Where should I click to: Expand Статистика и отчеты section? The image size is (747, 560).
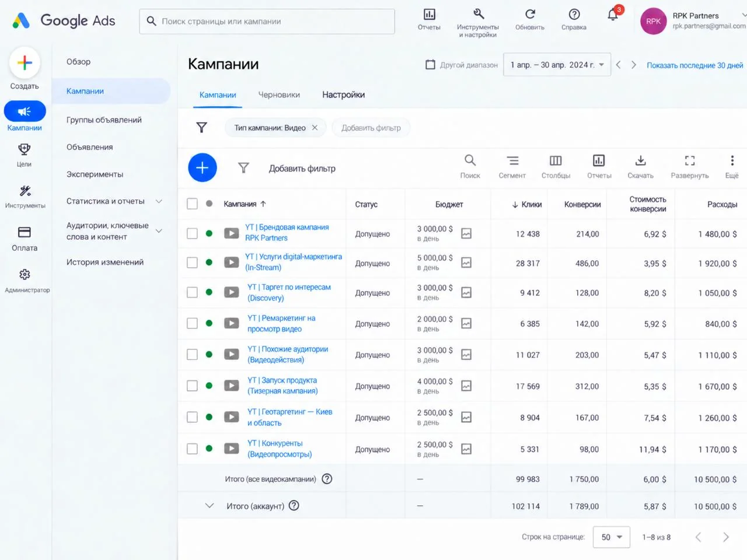point(159,201)
